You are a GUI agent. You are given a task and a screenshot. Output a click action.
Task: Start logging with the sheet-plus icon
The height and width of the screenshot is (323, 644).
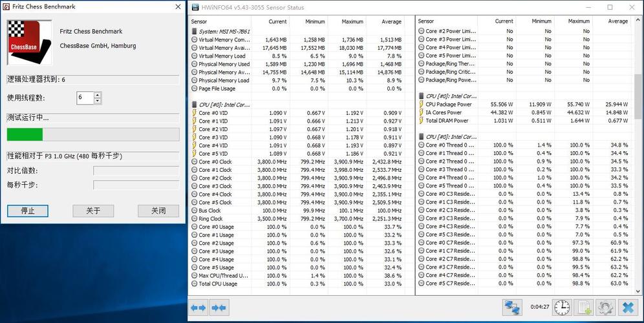(584, 307)
